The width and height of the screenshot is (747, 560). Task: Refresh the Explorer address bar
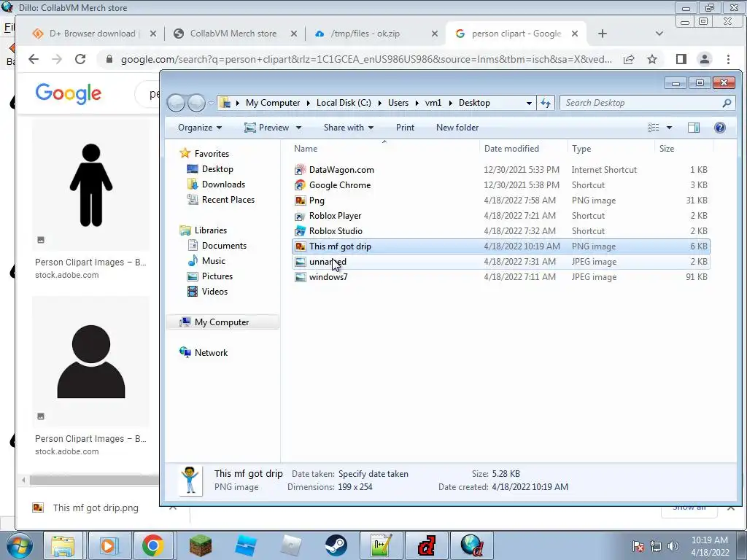(546, 103)
